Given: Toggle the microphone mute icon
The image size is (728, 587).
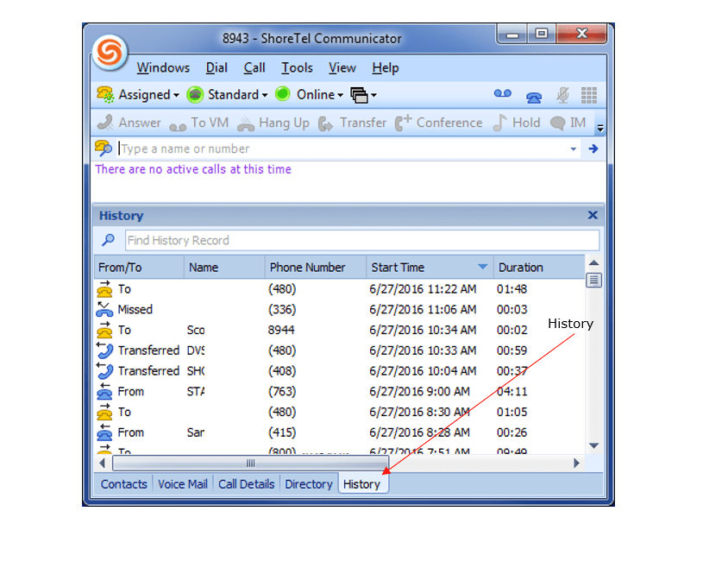Looking at the screenshot, I should [x=561, y=95].
